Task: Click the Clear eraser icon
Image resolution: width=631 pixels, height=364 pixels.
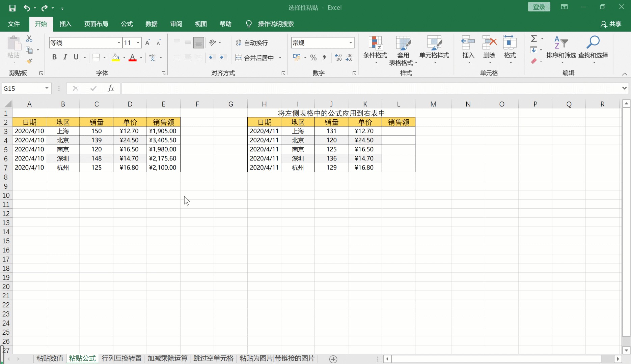Action: [x=534, y=61]
